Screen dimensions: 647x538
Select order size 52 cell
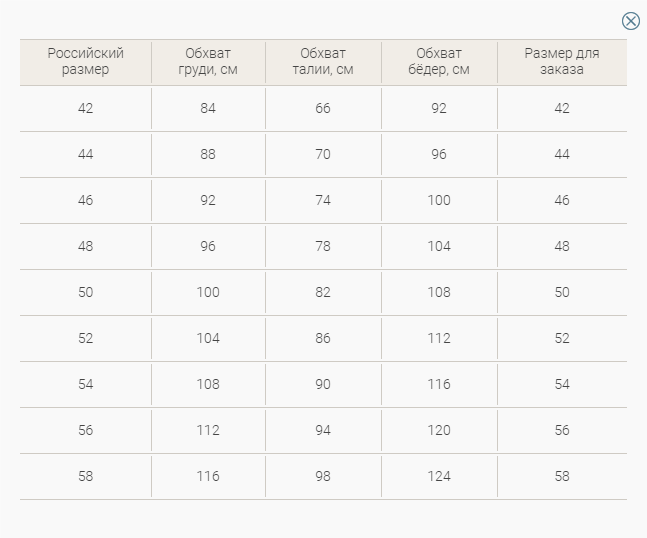(562, 338)
